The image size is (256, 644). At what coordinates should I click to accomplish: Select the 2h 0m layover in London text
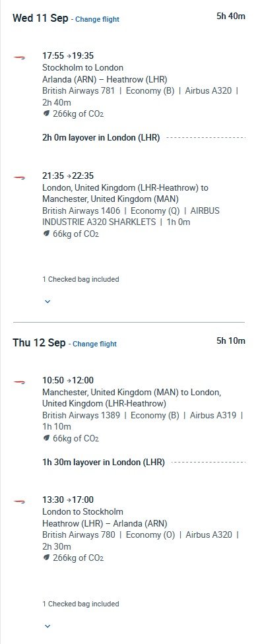[101, 138]
